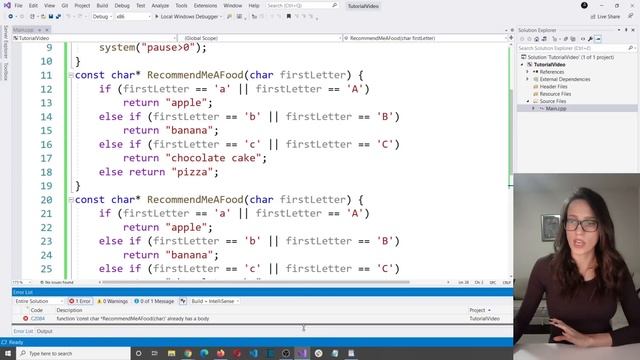The image size is (640, 360).
Task: Click the Solution Explorer Properties wrench icon
Action: [x=590, y=39]
